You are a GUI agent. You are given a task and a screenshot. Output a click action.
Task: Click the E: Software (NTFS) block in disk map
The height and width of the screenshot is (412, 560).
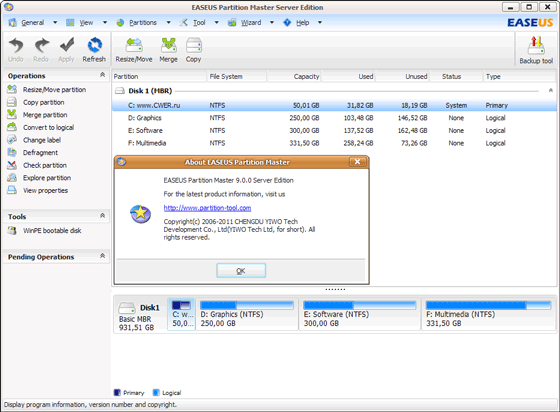360,314
